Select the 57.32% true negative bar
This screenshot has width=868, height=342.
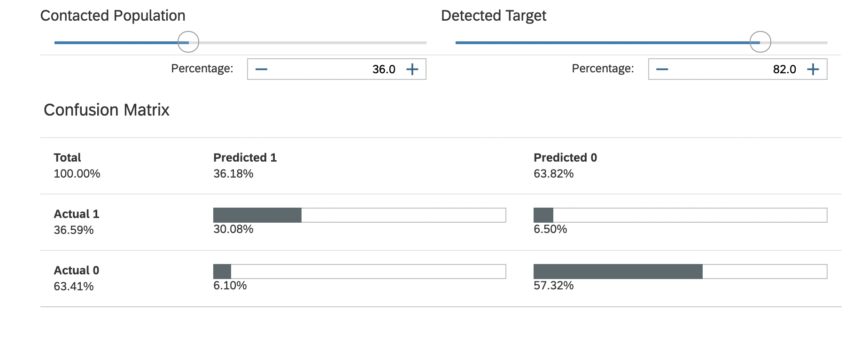pos(618,272)
